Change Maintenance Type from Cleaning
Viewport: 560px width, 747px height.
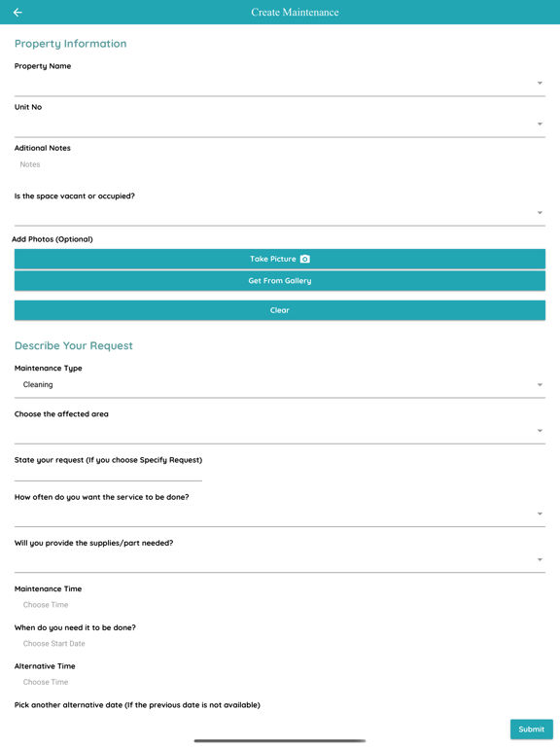280,385
